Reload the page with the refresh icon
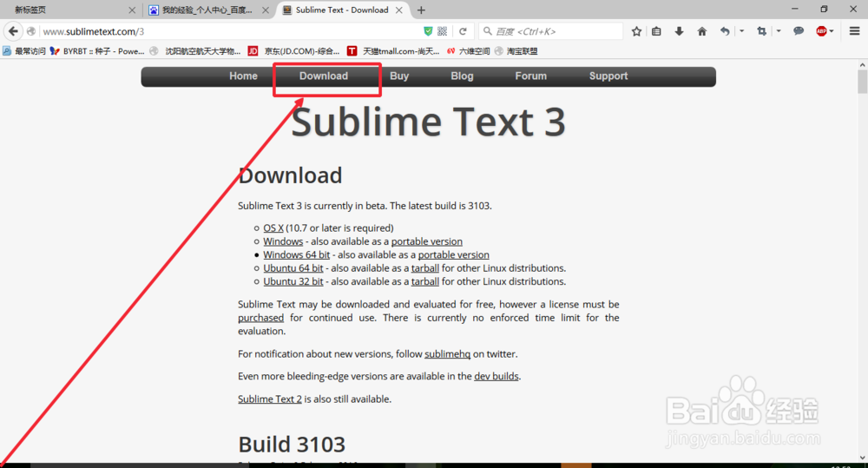This screenshot has width=868, height=468. coord(463,31)
